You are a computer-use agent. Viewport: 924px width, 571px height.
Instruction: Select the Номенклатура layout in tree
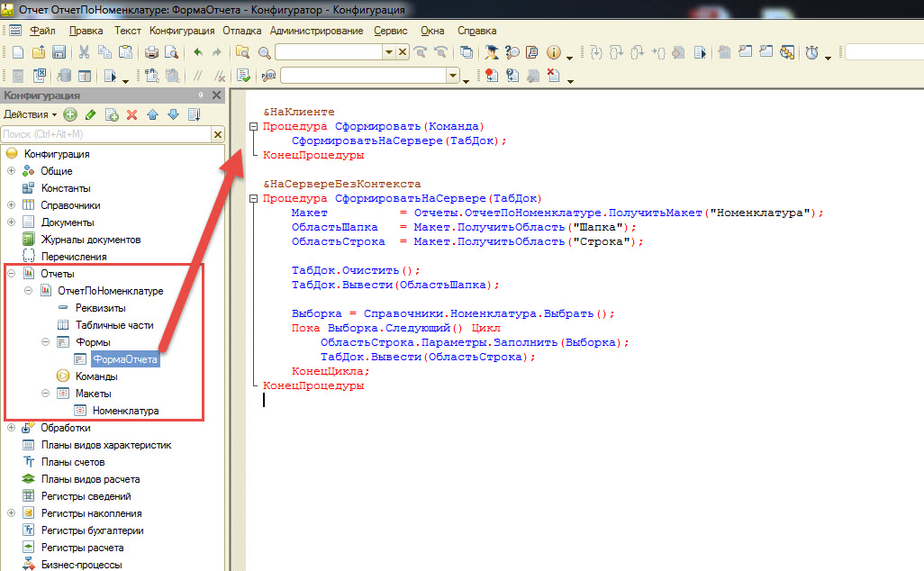tap(125, 411)
